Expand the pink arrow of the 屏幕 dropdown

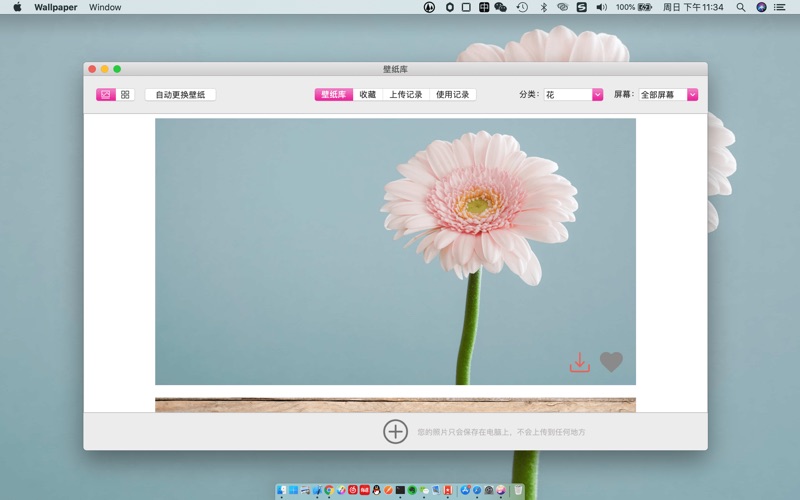pos(692,94)
